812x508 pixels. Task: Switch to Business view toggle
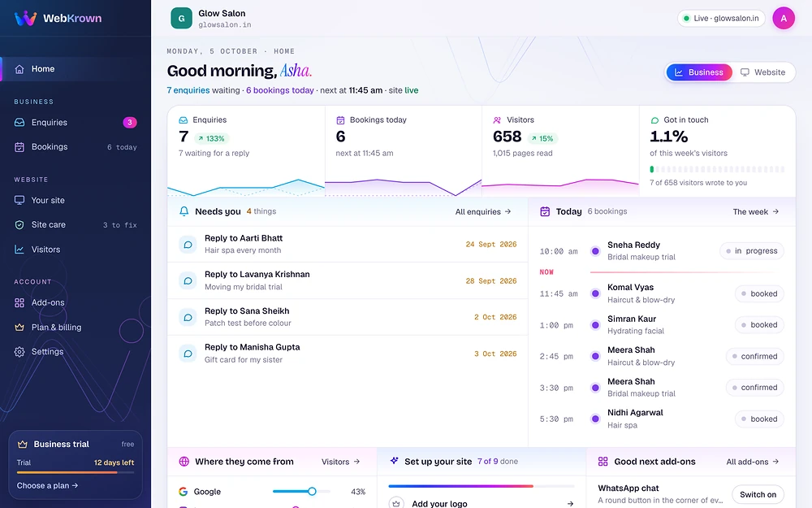(699, 72)
